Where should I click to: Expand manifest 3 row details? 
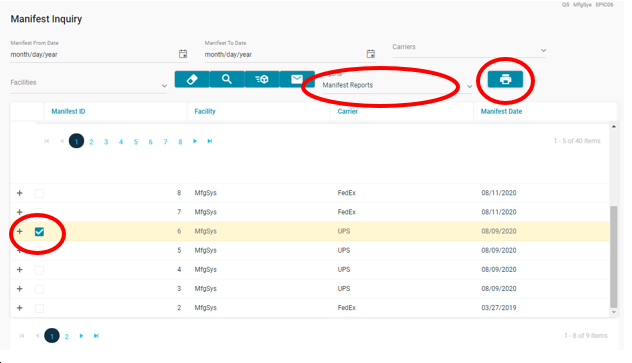(x=19, y=288)
